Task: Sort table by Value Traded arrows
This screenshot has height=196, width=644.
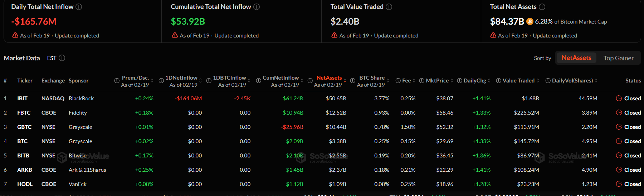Action: tap(538, 81)
